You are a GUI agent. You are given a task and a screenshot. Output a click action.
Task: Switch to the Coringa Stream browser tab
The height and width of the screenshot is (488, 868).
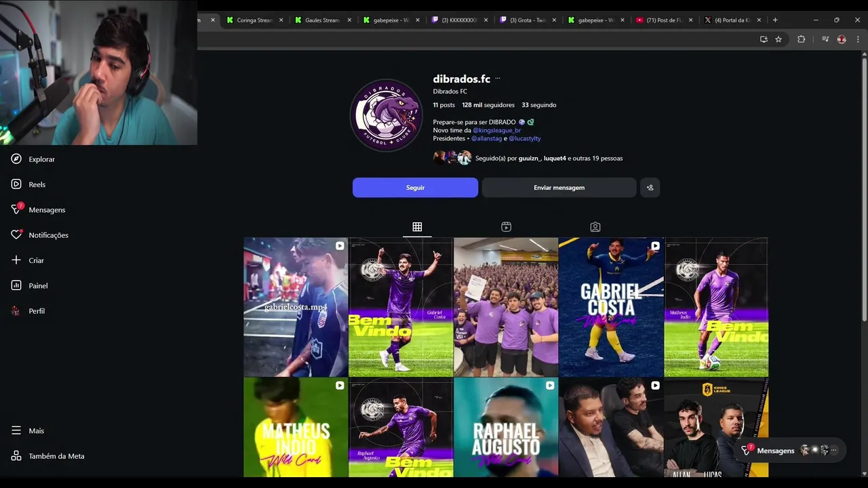tap(255, 20)
